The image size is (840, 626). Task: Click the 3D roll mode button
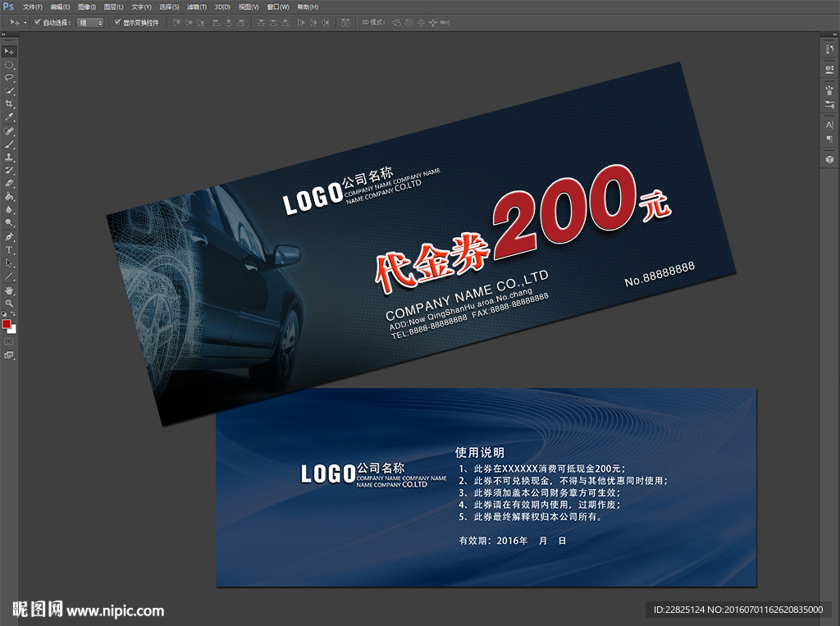click(409, 22)
